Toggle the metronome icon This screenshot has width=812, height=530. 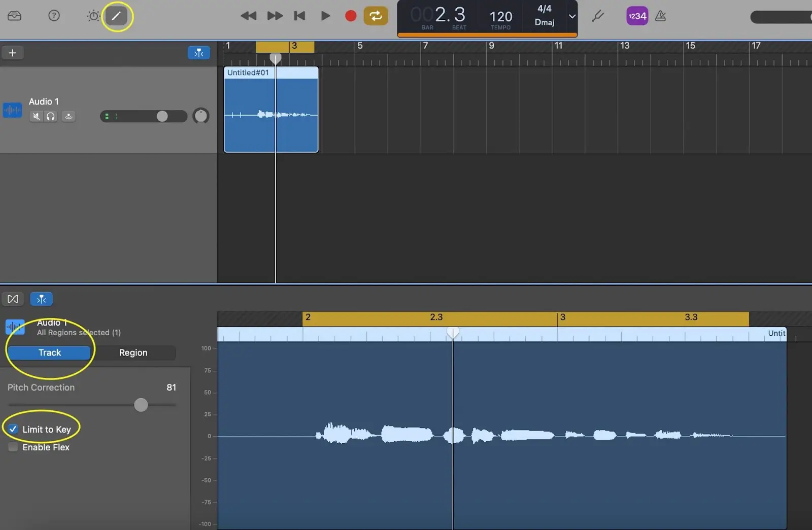coord(660,16)
